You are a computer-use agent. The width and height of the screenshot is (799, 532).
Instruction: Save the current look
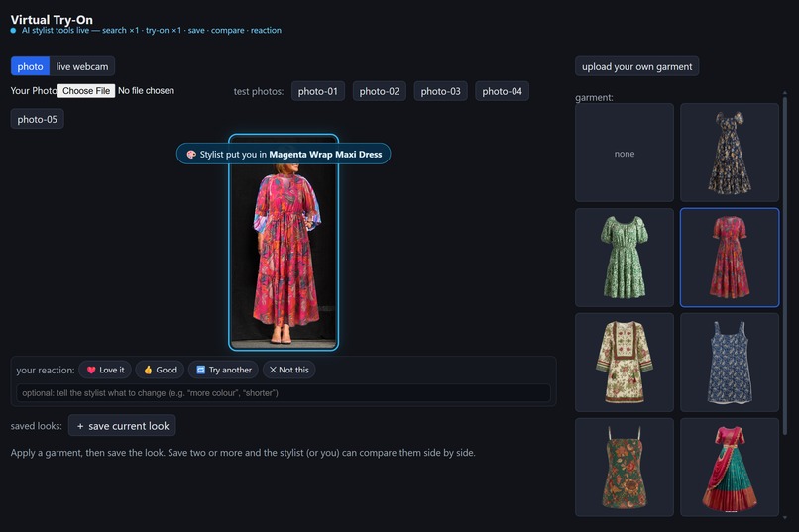point(122,426)
